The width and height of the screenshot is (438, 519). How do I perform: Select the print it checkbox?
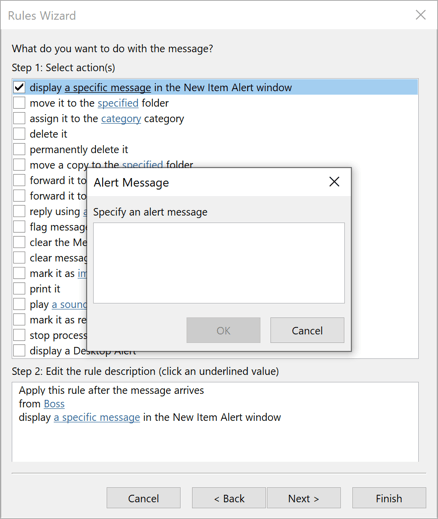(x=19, y=289)
